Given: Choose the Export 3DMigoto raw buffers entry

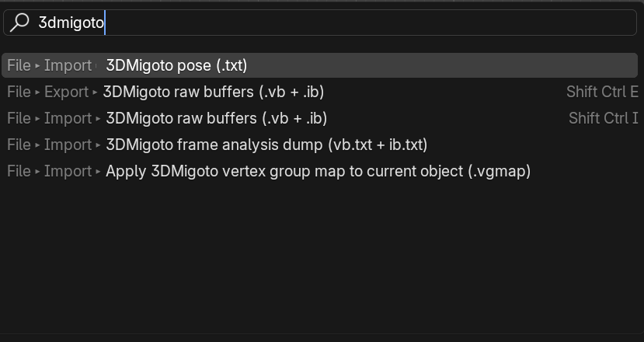Looking at the screenshot, I should [213, 92].
